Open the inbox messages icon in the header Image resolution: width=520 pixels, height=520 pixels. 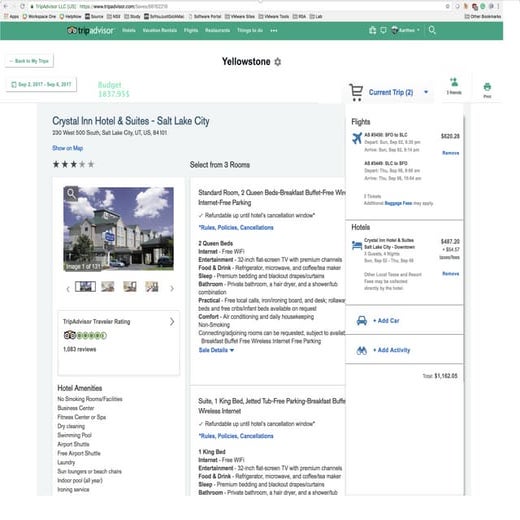(x=383, y=30)
